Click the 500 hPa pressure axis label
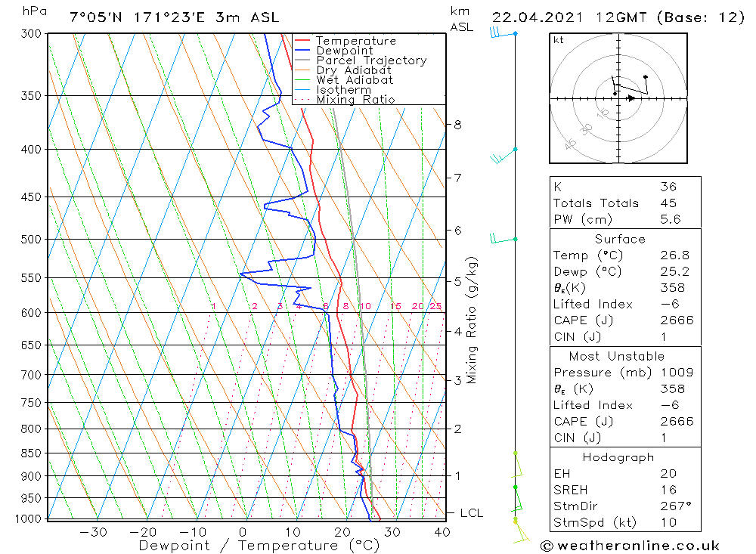 point(31,239)
